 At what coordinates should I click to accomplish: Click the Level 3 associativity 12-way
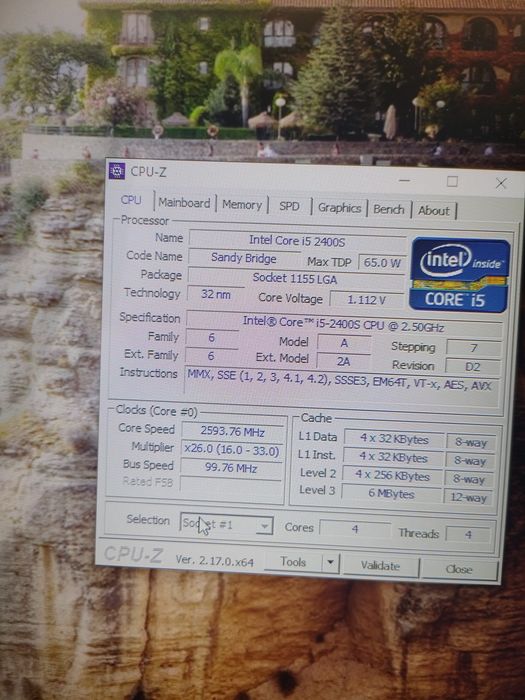(x=468, y=497)
